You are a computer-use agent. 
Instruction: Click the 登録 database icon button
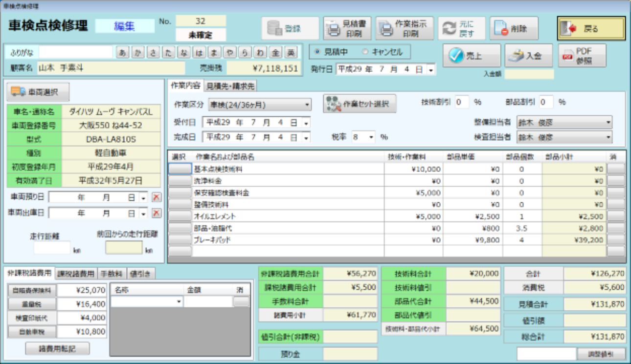point(290,28)
